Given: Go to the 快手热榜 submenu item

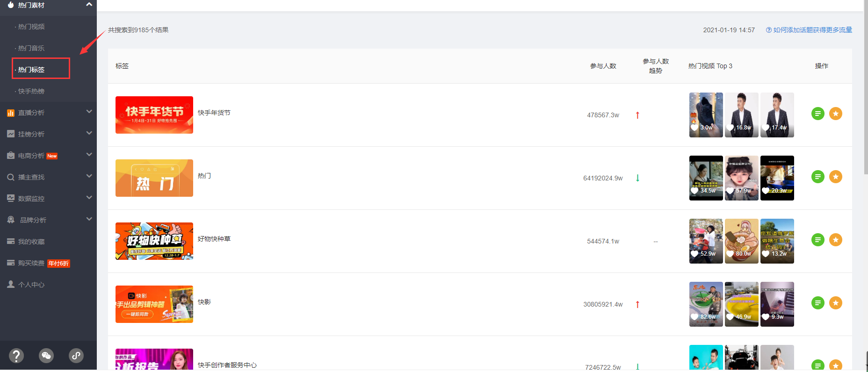Looking at the screenshot, I should click(31, 91).
